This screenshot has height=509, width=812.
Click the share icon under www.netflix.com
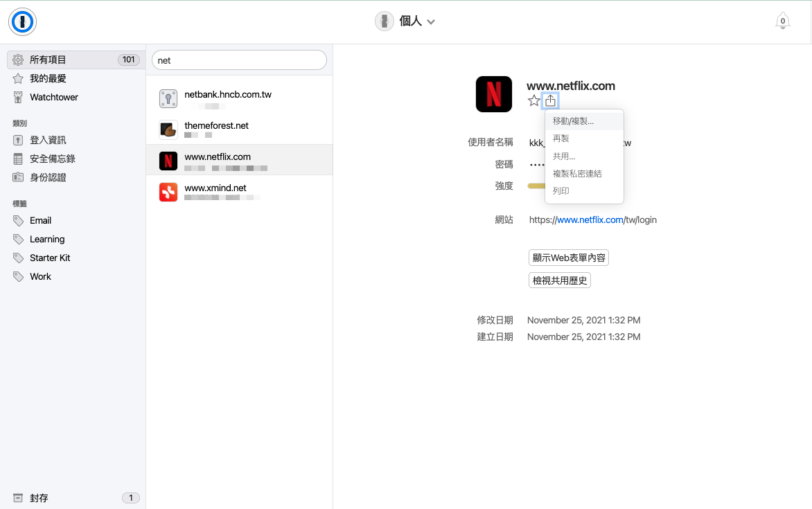(x=550, y=100)
